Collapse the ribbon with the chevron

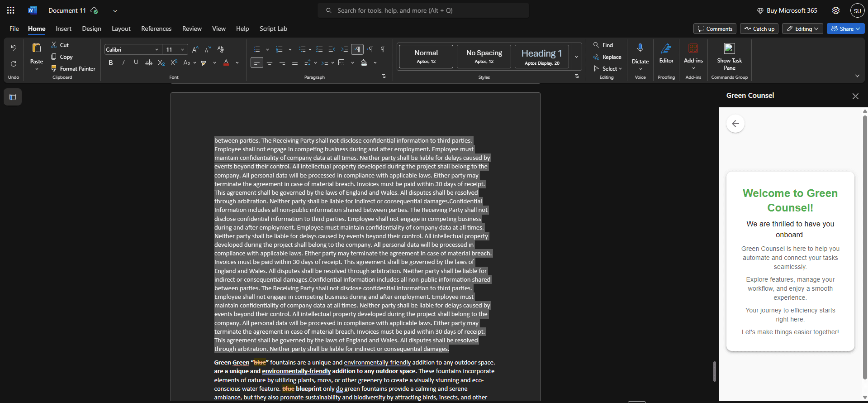coord(857,76)
